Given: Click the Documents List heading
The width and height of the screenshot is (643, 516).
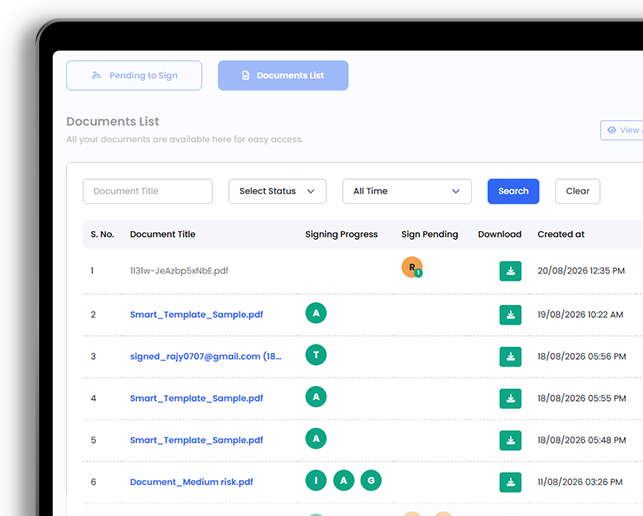Looking at the screenshot, I should (x=113, y=121).
